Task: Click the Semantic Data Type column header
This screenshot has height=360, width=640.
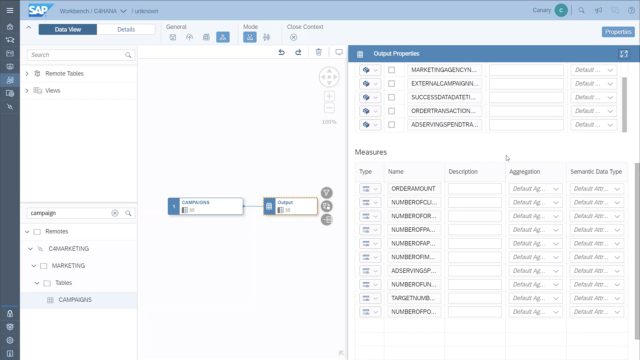Action: point(596,172)
